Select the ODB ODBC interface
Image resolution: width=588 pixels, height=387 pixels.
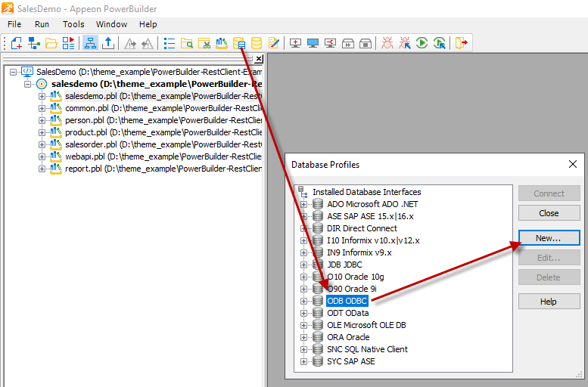(347, 301)
